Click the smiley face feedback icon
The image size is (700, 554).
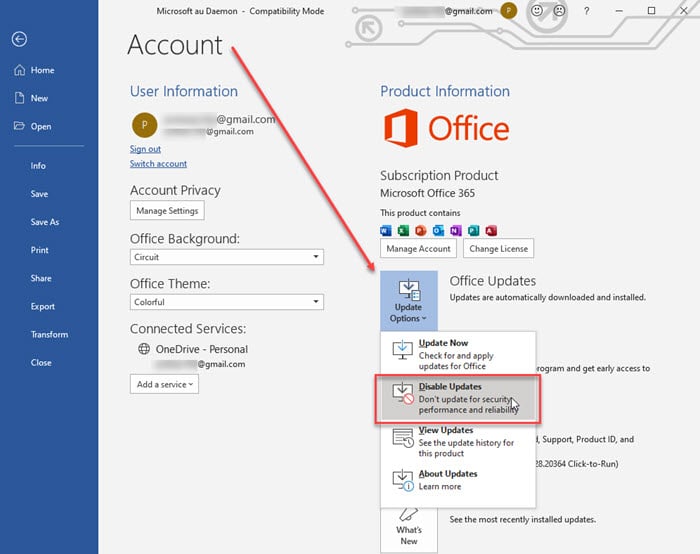[537, 11]
